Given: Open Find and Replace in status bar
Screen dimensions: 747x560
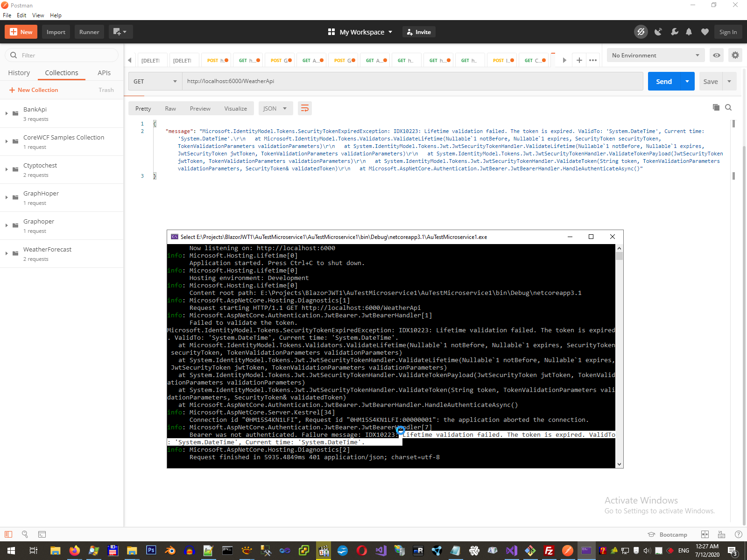Looking at the screenshot, I should 25,534.
